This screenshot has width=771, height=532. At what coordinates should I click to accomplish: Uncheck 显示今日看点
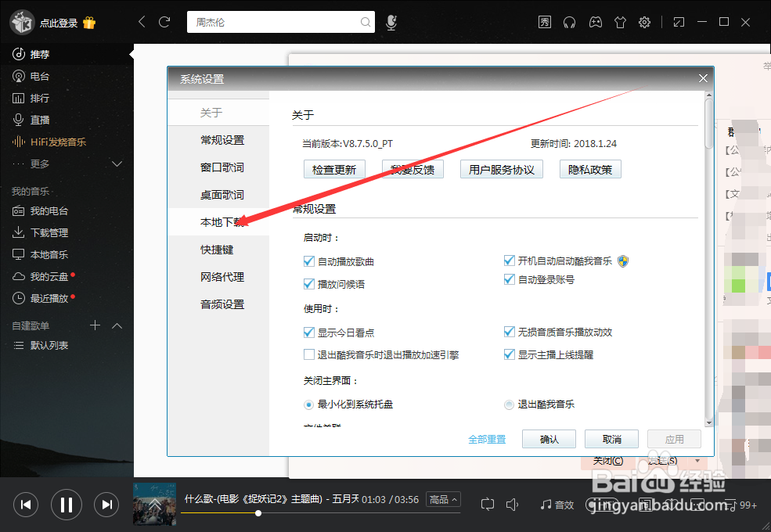[x=309, y=332]
